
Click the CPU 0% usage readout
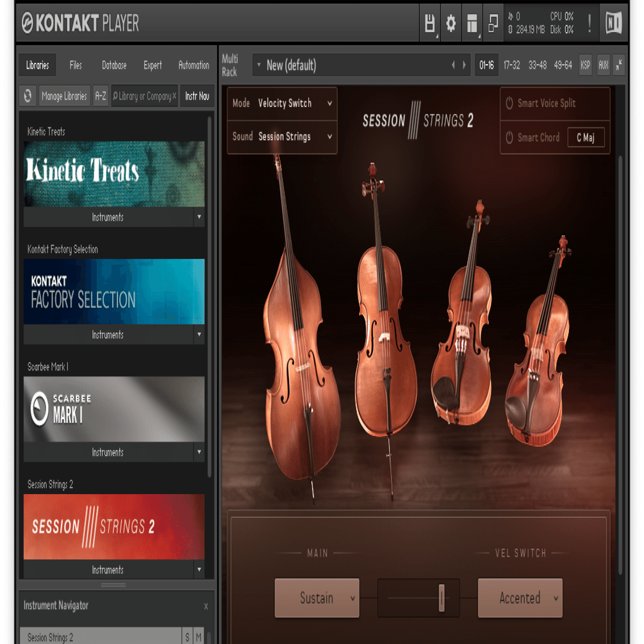(x=562, y=17)
